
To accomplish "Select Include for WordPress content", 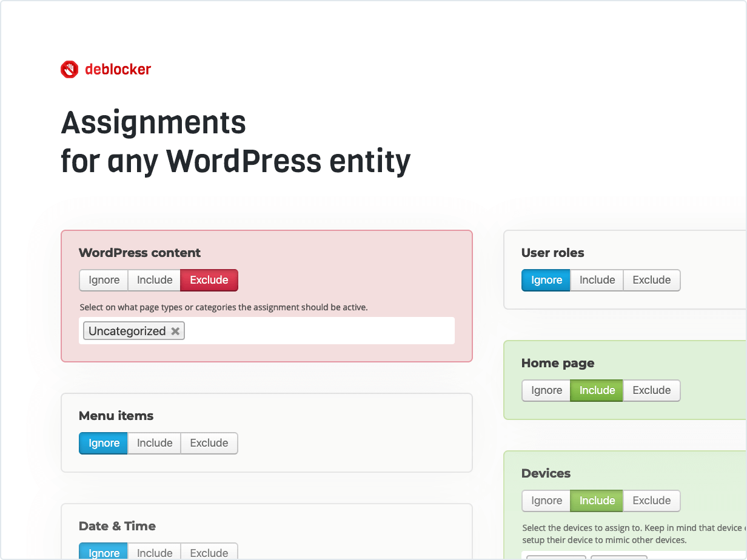I will pos(154,280).
